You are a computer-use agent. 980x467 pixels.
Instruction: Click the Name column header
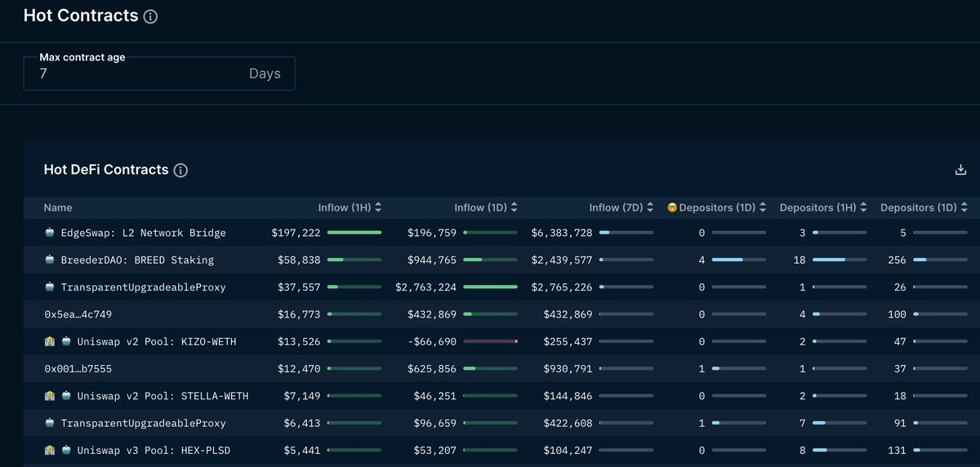click(58, 208)
